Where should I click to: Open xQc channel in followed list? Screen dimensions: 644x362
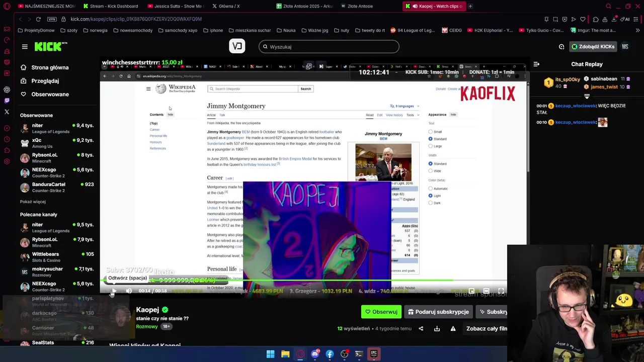[x=57, y=143]
